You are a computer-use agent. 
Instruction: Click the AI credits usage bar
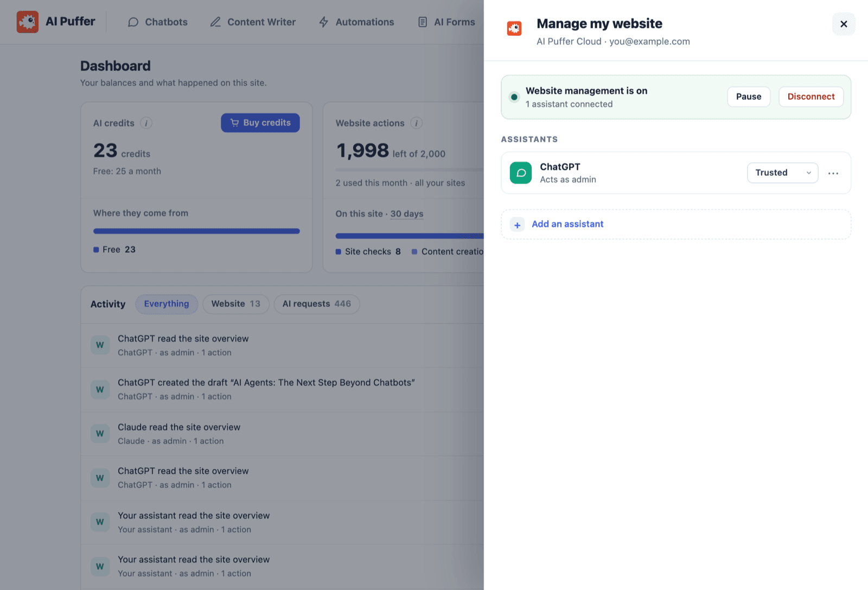click(x=196, y=231)
